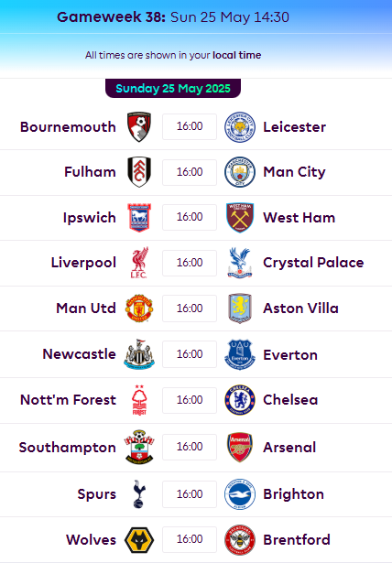The width and height of the screenshot is (392, 563).
Task: Click the Brentford bee badge
Action: coord(240,540)
